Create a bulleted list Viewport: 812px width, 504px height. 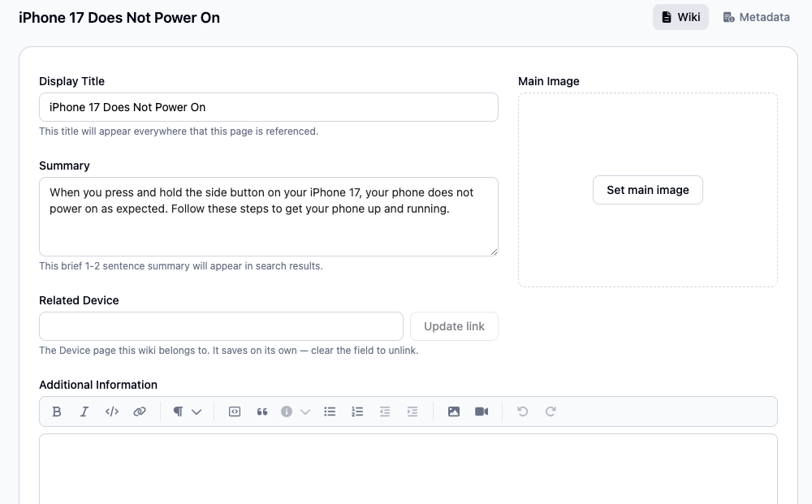coord(330,411)
